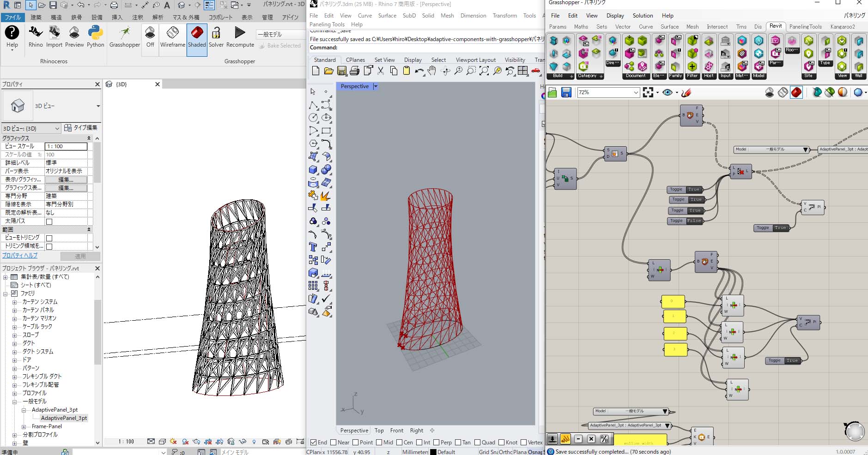
Task: Open the 72% zoom dropdown in Grasshopper
Action: 637,92
